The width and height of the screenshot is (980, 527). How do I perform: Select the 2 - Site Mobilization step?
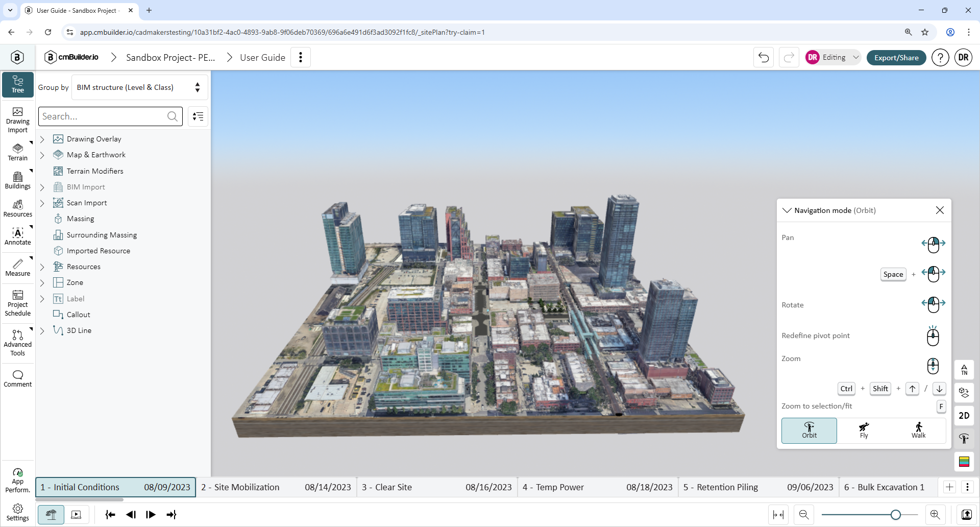click(276, 487)
